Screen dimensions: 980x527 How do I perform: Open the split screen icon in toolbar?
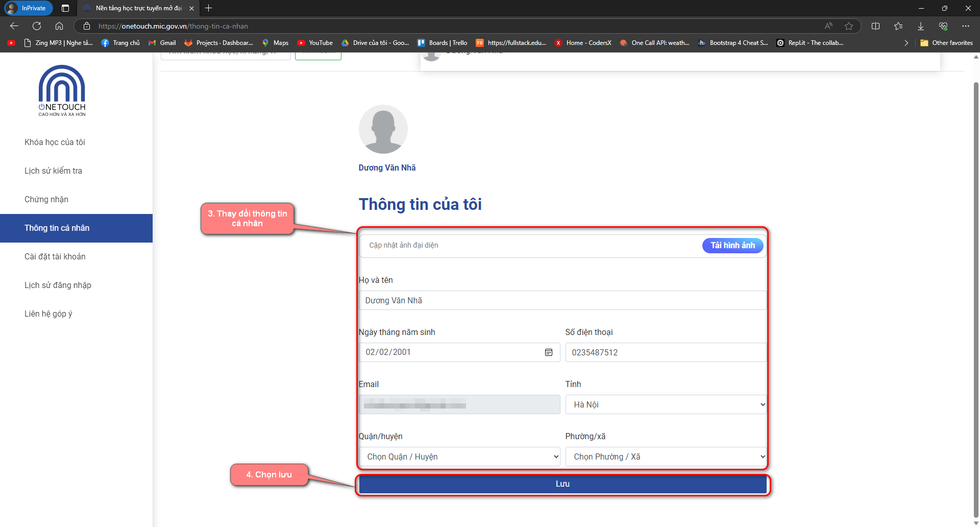point(875,26)
